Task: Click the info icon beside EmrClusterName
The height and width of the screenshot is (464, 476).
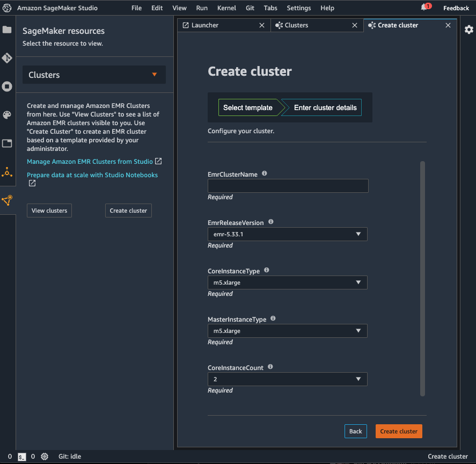Action: coord(265,173)
